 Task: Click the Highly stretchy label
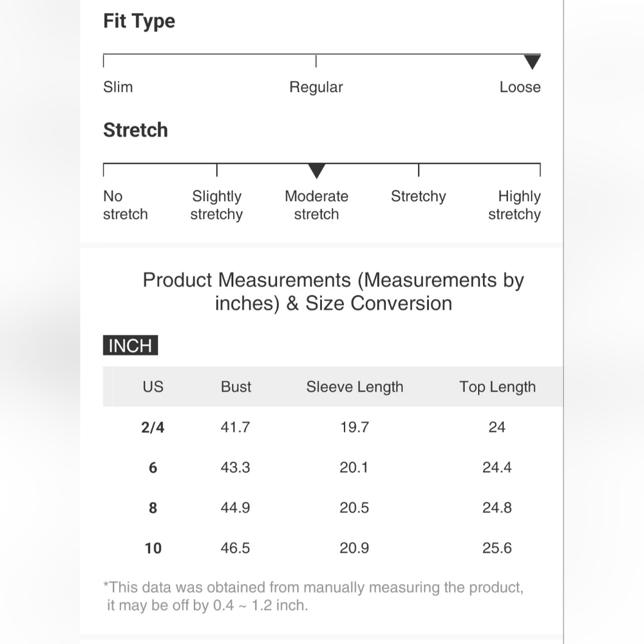click(514, 205)
